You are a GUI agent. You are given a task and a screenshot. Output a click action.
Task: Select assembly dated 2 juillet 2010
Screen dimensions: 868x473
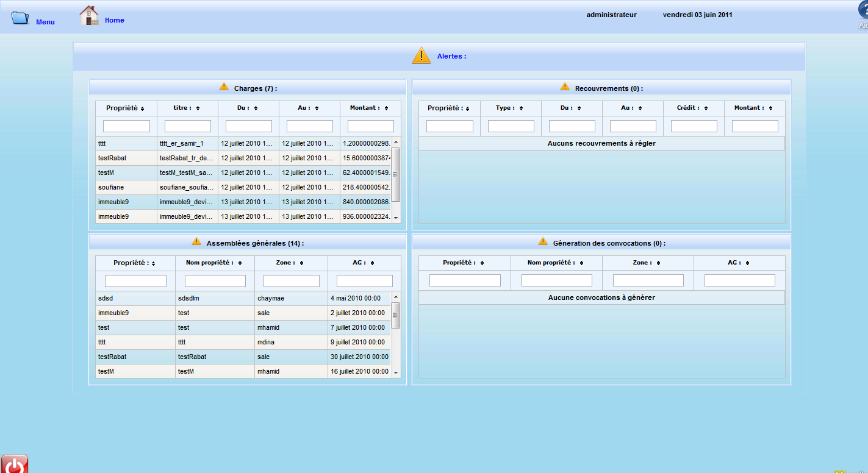coord(243,313)
